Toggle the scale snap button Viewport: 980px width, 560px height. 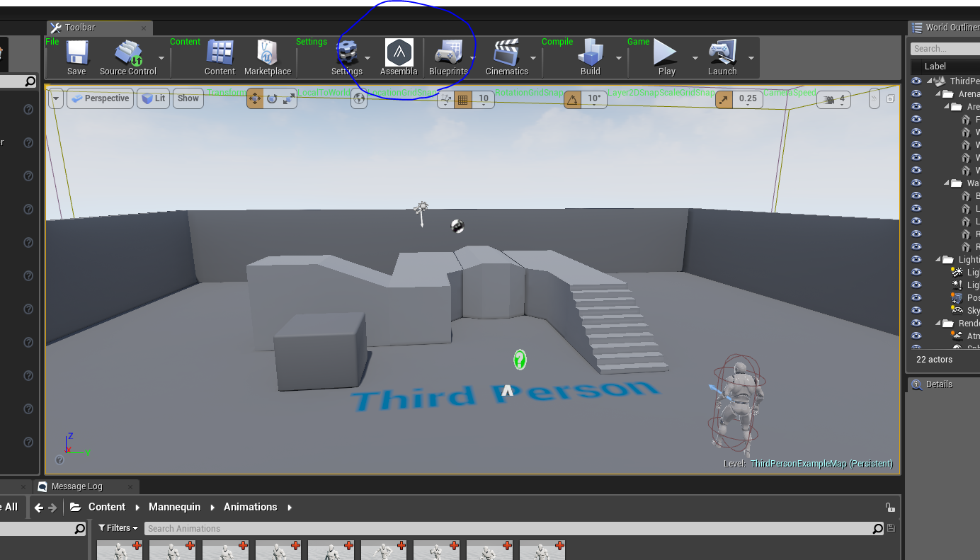724,99
